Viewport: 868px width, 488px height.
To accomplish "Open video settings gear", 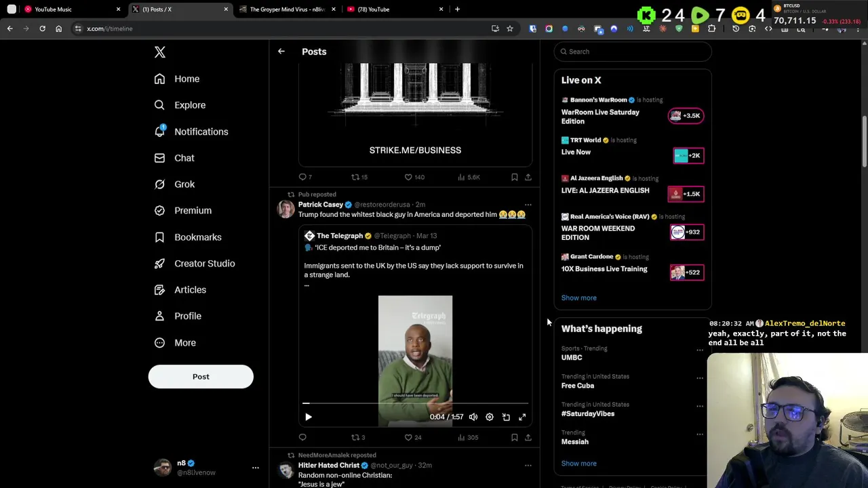I will coord(490,417).
